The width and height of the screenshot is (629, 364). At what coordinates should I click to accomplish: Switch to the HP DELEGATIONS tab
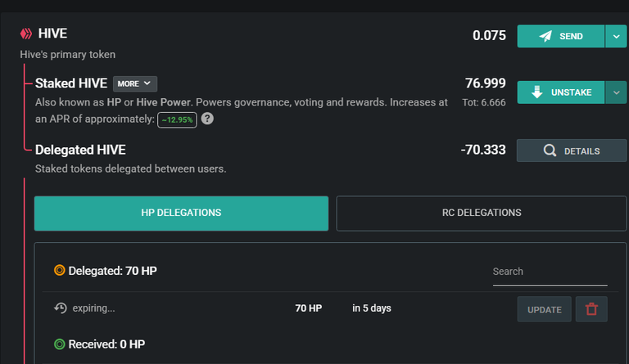coord(181,213)
